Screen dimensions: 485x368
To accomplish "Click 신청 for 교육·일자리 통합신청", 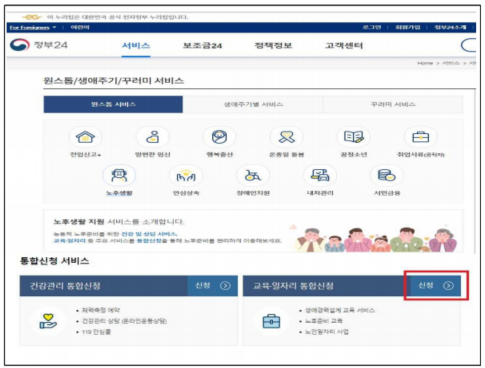I will coord(436,286).
